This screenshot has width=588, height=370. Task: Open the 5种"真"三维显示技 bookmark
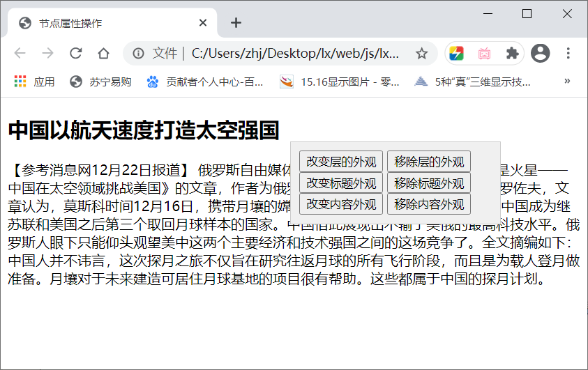pos(472,82)
